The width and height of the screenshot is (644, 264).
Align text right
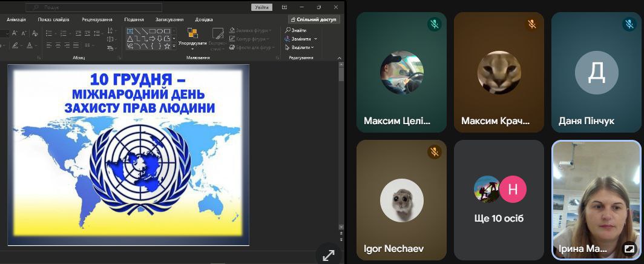[67, 45]
